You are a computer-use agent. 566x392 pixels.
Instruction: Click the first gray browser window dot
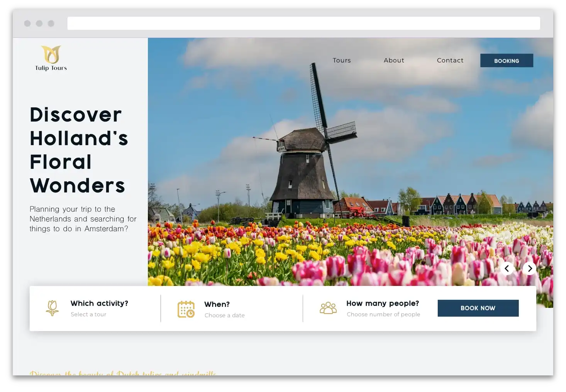click(27, 24)
